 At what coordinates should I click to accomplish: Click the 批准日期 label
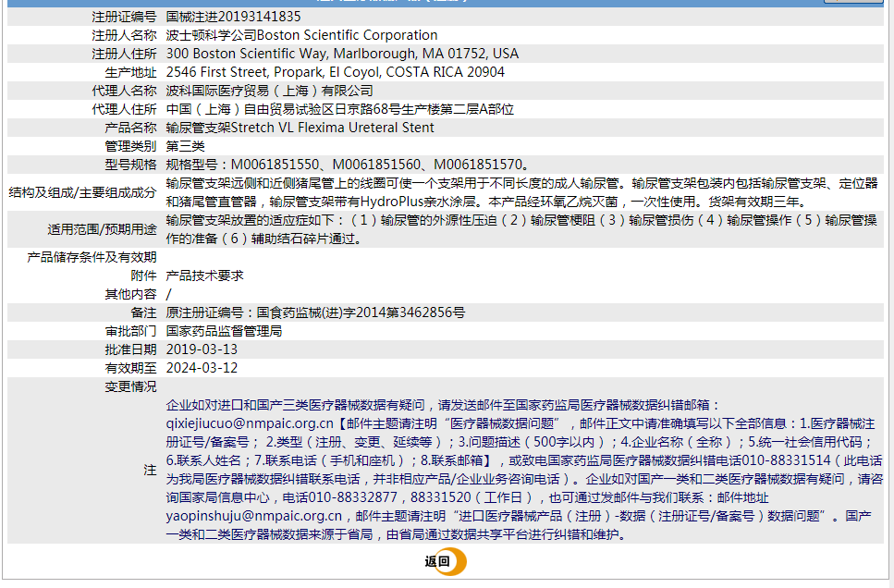point(130,349)
